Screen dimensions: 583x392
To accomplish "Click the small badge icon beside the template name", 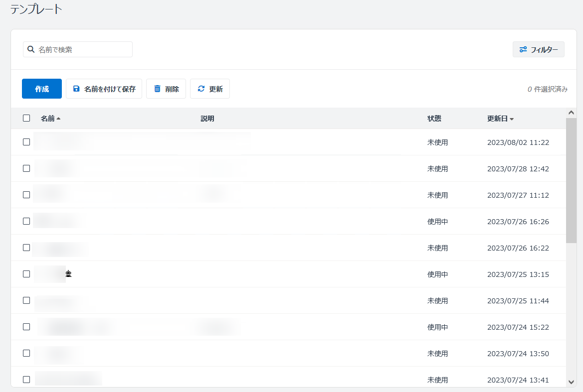I will click(x=68, y=273).
